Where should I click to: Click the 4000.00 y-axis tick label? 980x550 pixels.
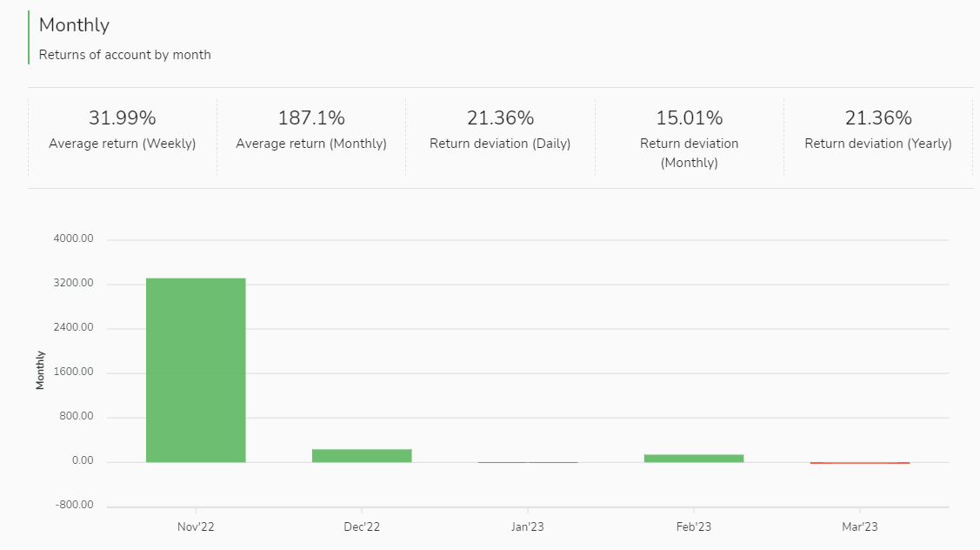click(x=74, y=239)
